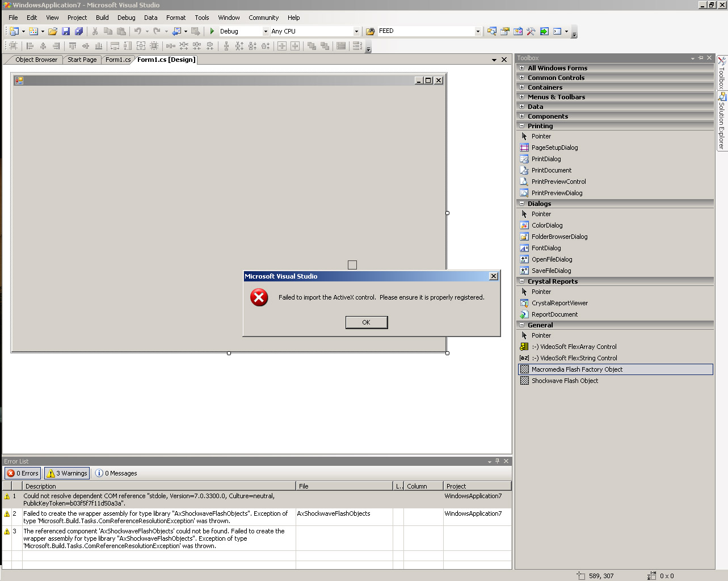Screen dimensions: 728x581
Task: Open the Community menu
Action: 263,18
